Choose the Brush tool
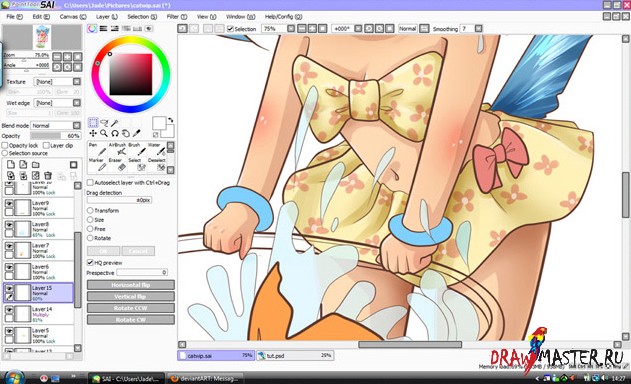Screen dimensions: 631x384 click(x=137, y=149)
